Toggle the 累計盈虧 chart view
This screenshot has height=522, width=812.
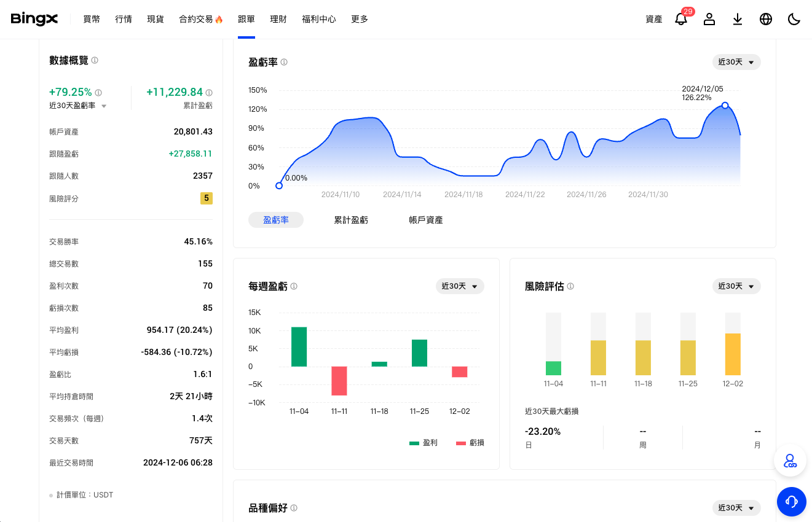point(351,219)
